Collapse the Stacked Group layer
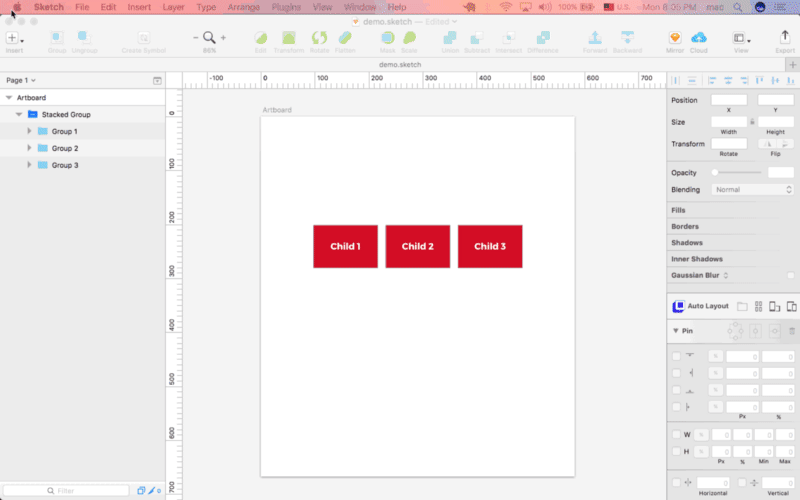The height and width of the screenshot is (500, 800). [19, 114]
